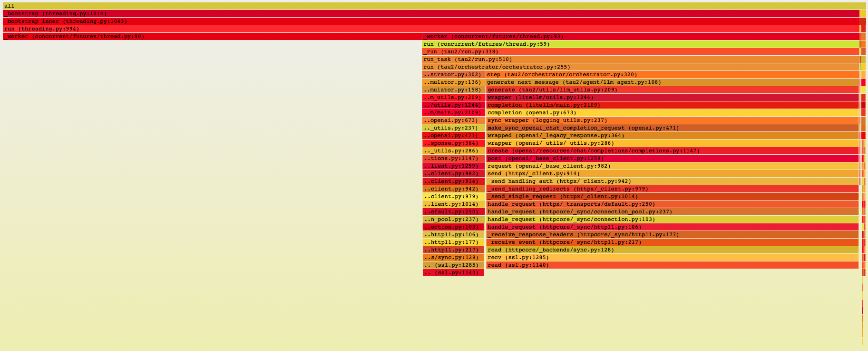Image resolution: width=868 pixels, height=351 pixels.
Task: Click wrapper (litellm/utils.py:1244) frame
Action: (x=672, y=97)
